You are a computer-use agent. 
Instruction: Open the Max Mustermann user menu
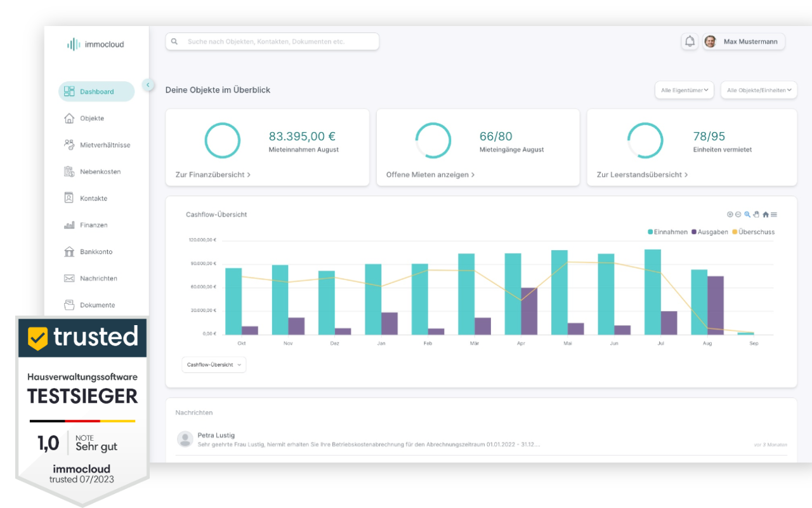pos(743,41)
